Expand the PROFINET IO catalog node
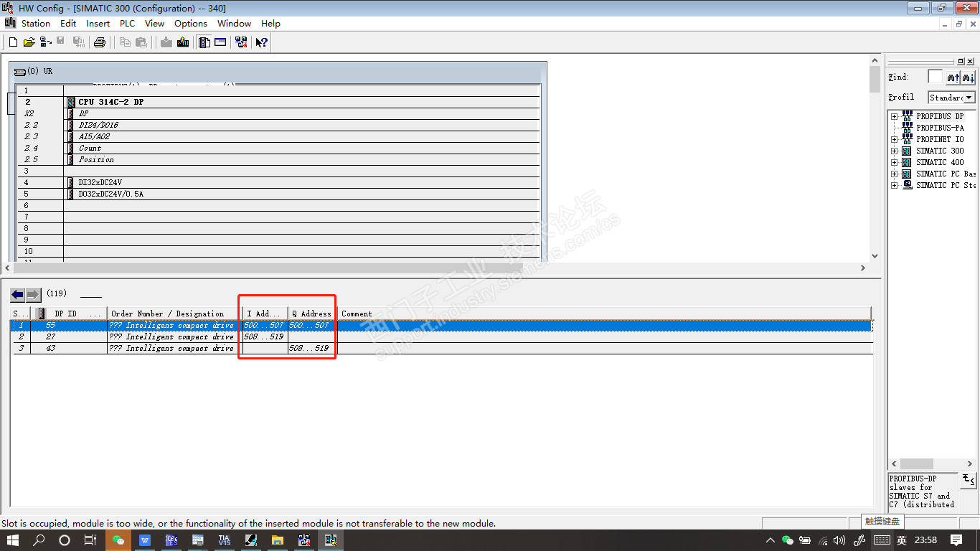The width and height of the screenshot is (980, 551). (x=895, y=139)
